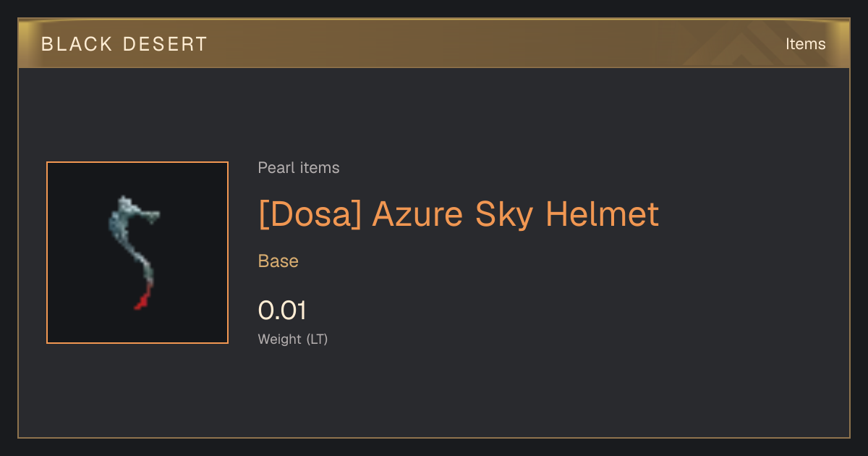Click the 0.01 weight value

[x=282, y=311]
